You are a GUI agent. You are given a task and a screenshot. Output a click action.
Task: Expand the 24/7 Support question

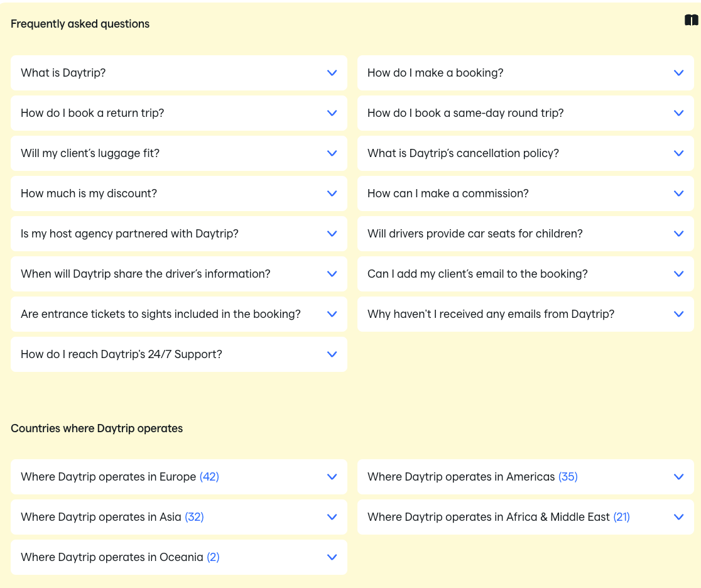coord(179,354)
